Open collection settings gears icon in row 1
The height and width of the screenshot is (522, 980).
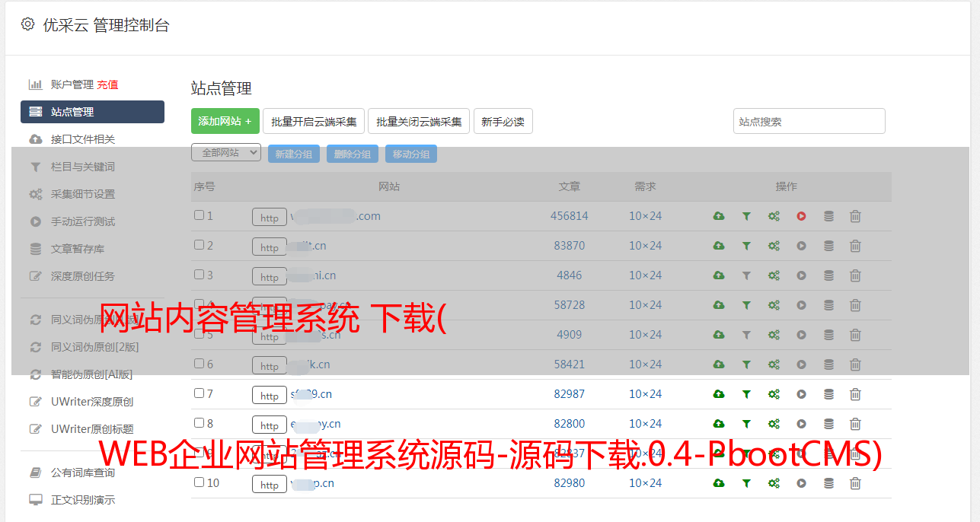[774, 216]
